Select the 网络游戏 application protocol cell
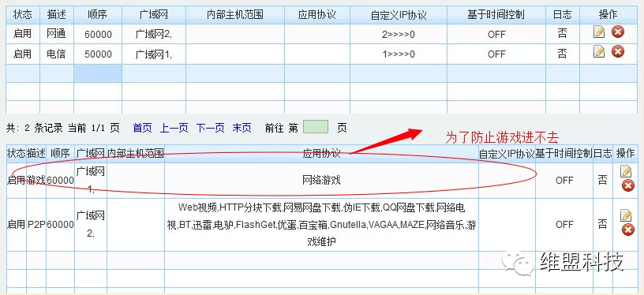This screenshot has width=644, height=295. coord(321,181)
